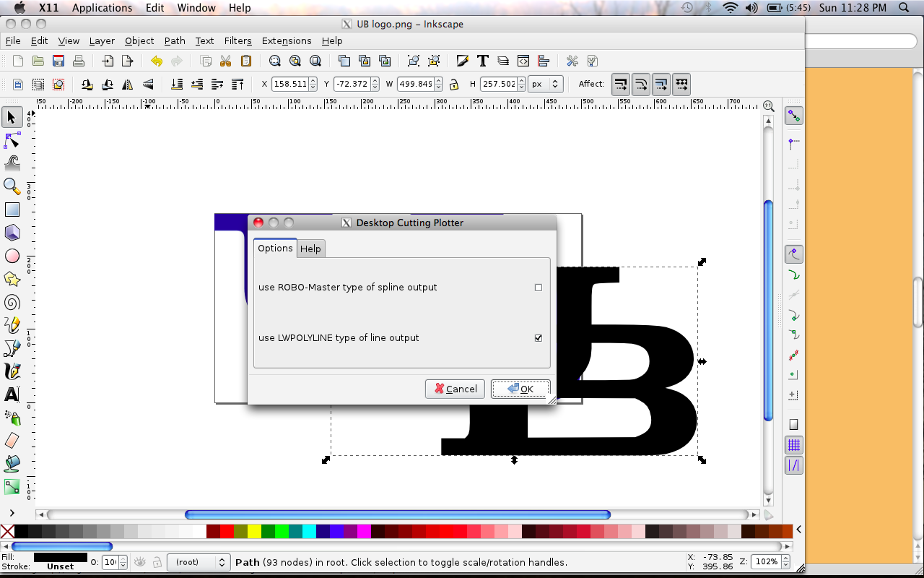Select the Node editing tool
Viewport: 924px width, 578px height.
coord(12,140)
